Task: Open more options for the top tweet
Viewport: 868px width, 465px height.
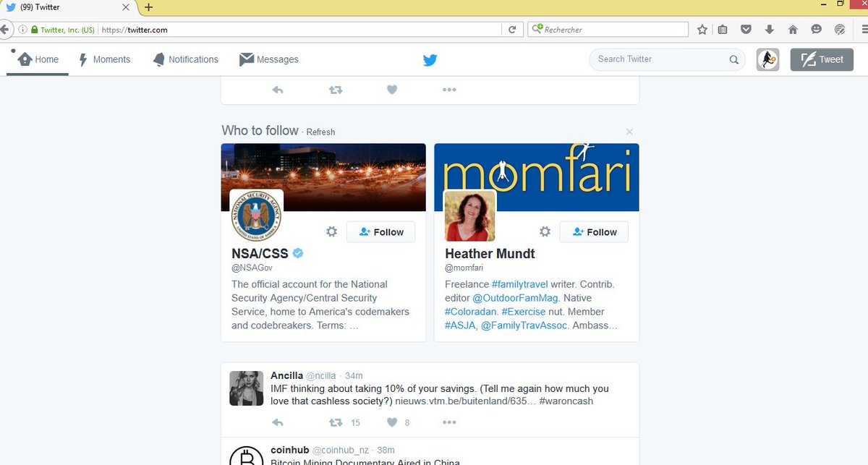Action: (x=449, y=90)
